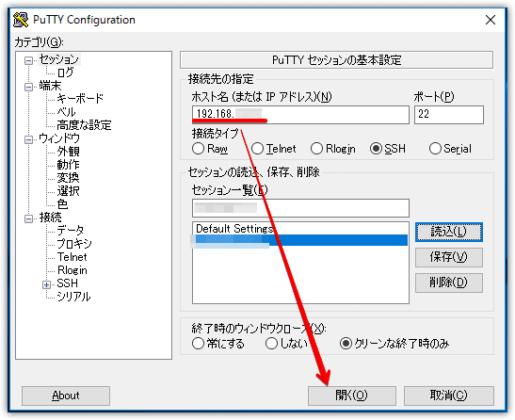Focus the saved session name field
The height and width of the screenshot is (420, 515).
pyautogui.click(x=300, y=208)
